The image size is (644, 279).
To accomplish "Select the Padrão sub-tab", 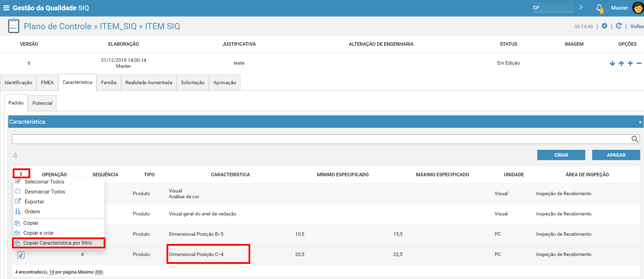I will click(x=16, y=103).
